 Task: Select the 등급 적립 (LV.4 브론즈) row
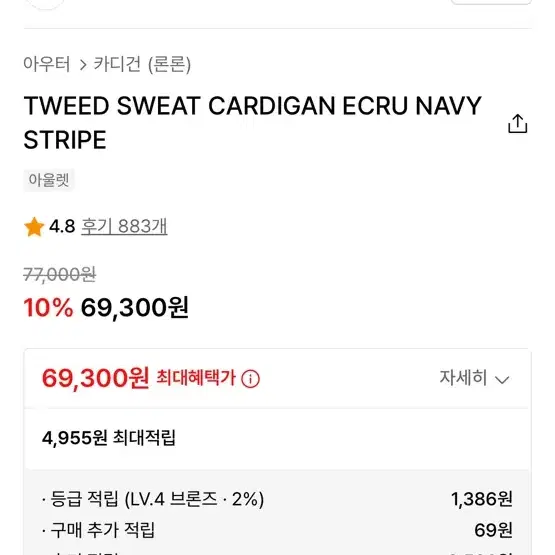(277, 499)
